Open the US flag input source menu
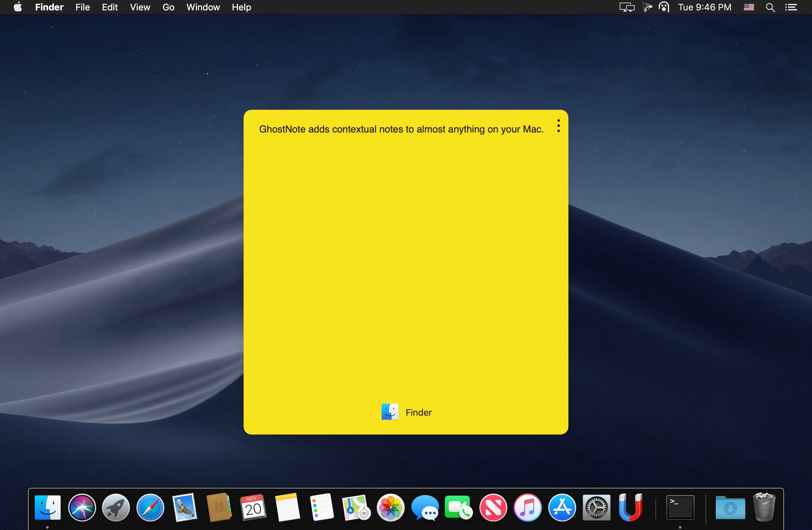Screen dimensions: 812x530 pyautogui.click(x=749, y=7)
